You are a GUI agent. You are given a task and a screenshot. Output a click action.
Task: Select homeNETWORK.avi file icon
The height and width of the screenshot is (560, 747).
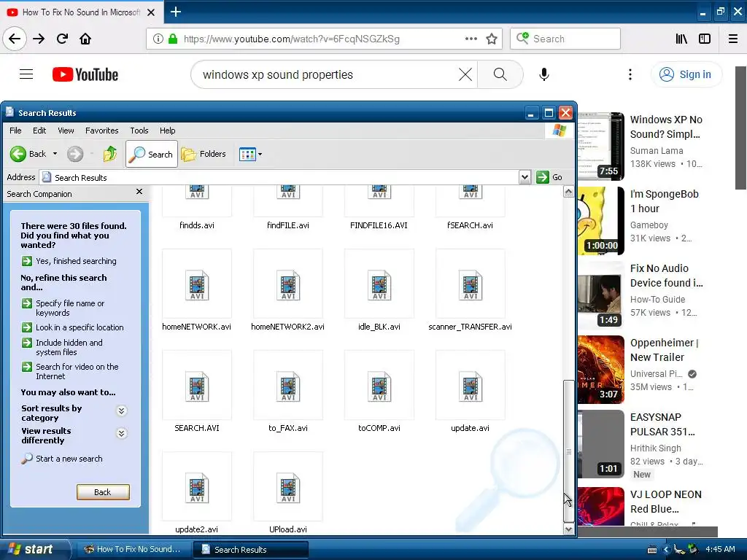197,286
